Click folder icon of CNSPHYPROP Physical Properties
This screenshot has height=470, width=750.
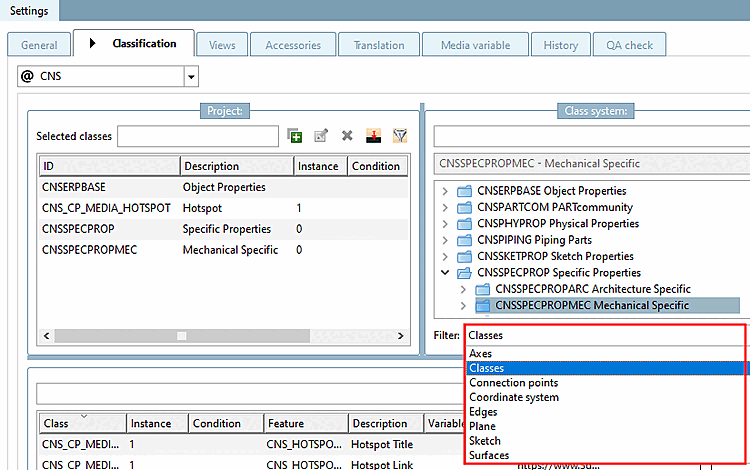point(464,224)
